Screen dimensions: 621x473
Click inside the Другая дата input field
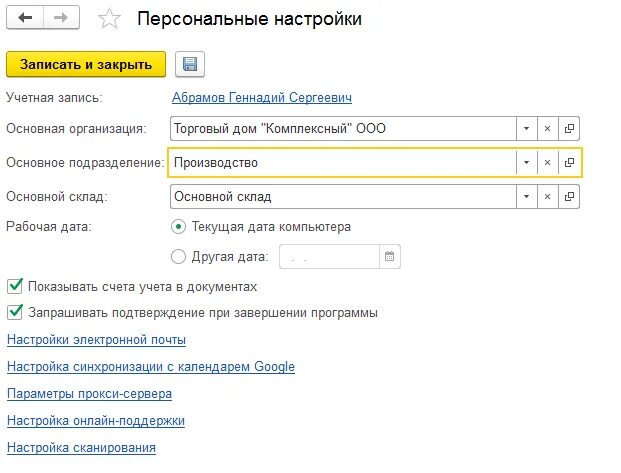click(x=329, y=256)
